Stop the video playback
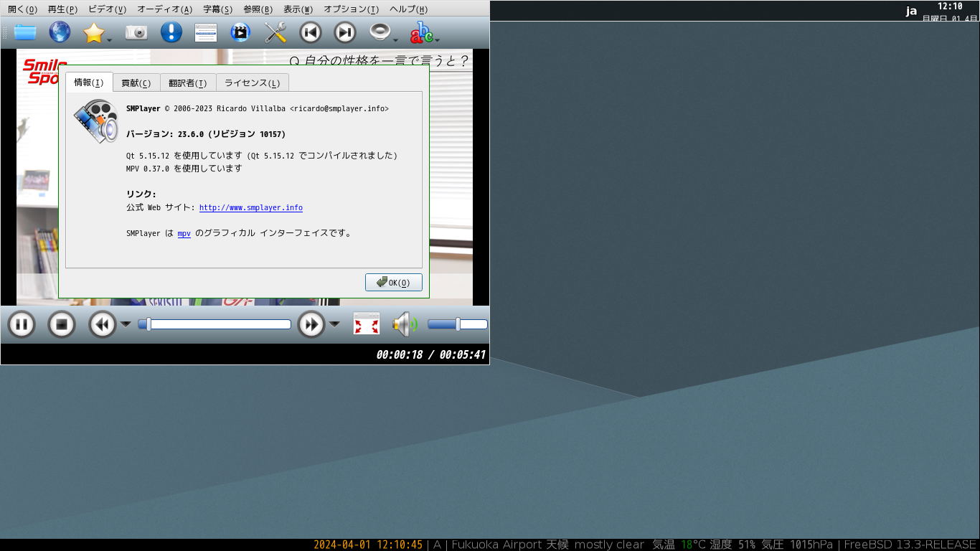Image resolution: width=980 pixels, height=551 pixels. point(62,325)
